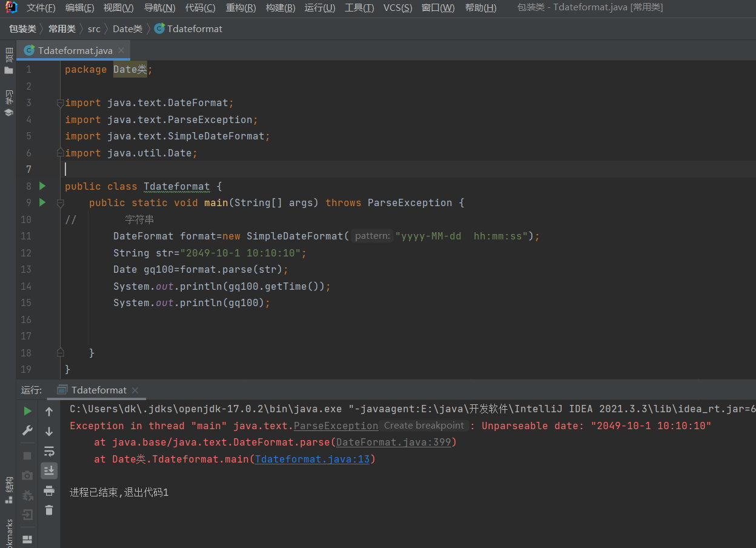The height and width of the screenshot is (548, 756).
Task: Open the 帮助(H) menu
Action: pos(480,8)
